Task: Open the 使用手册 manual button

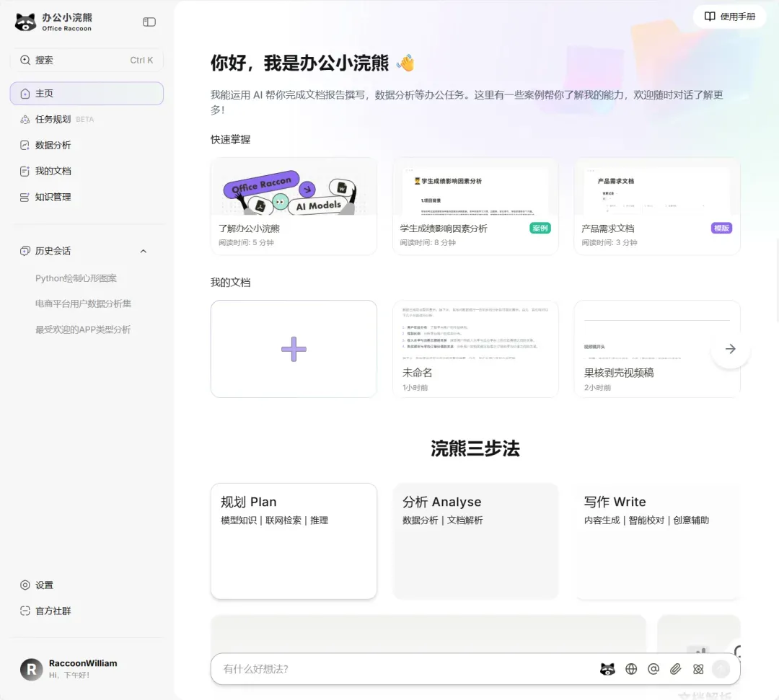Action: click(x=730, y=17)
